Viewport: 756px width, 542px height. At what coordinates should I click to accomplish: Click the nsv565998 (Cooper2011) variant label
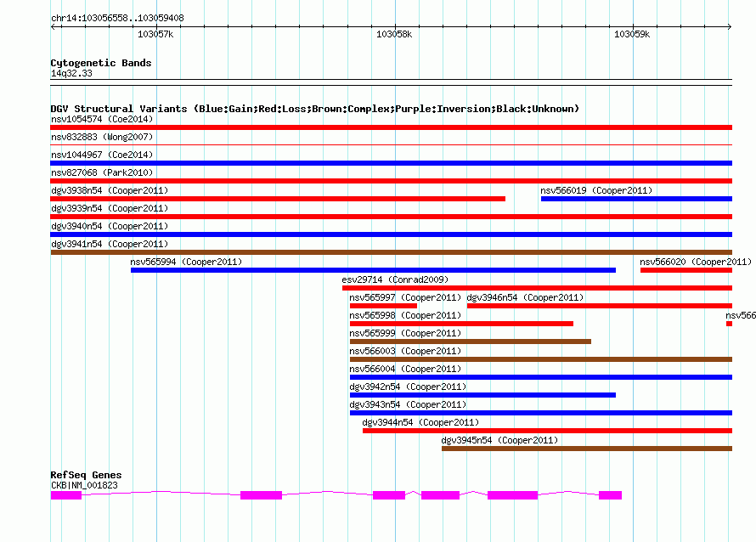tap(405, 315)
